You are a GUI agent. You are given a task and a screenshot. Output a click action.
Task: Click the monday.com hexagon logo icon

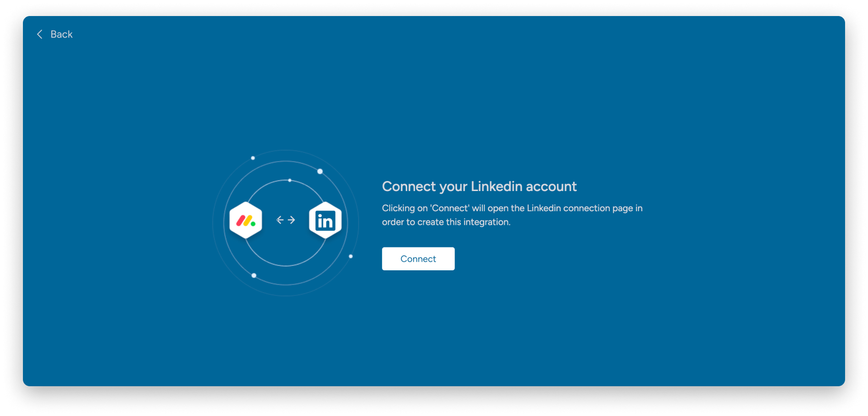tap(246, 220)
